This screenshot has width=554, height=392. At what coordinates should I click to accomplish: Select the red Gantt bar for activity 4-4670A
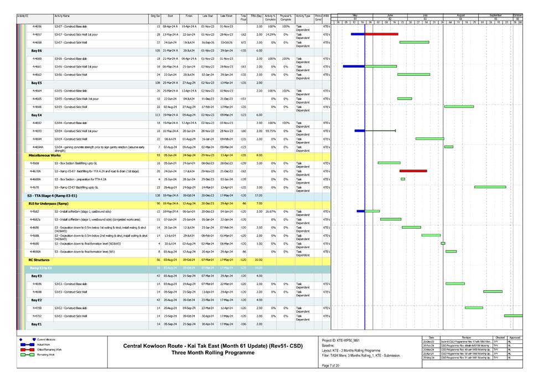413,171
